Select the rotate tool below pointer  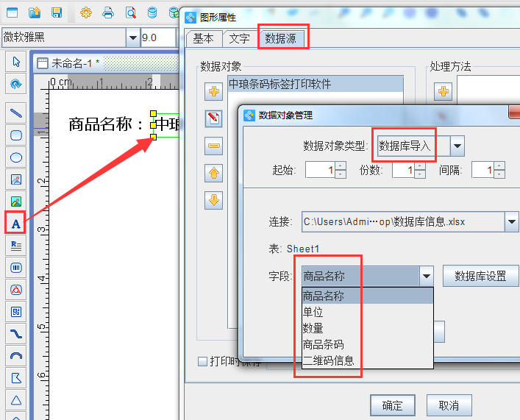click(x=16, y=84)
